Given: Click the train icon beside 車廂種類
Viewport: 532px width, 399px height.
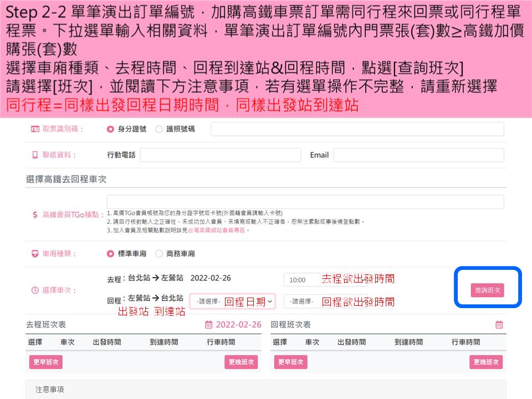Looking at the screenshot, I should pyautogui.click(x=35, y=254).
